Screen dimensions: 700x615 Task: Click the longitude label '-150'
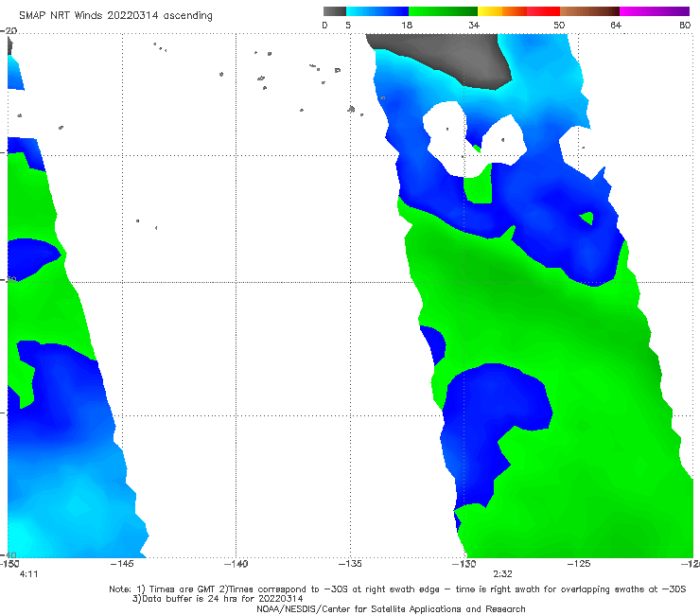(x=9, y=564)
